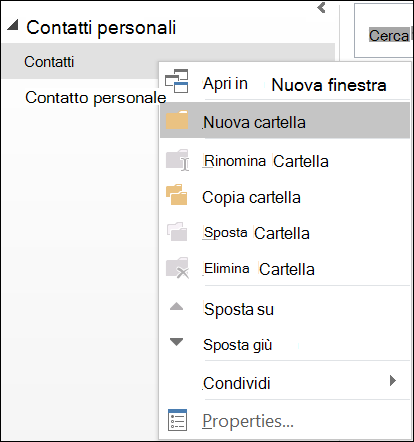Click the Apri in Nuova finestra icon

pyautogui.click(x=177, y=81)
